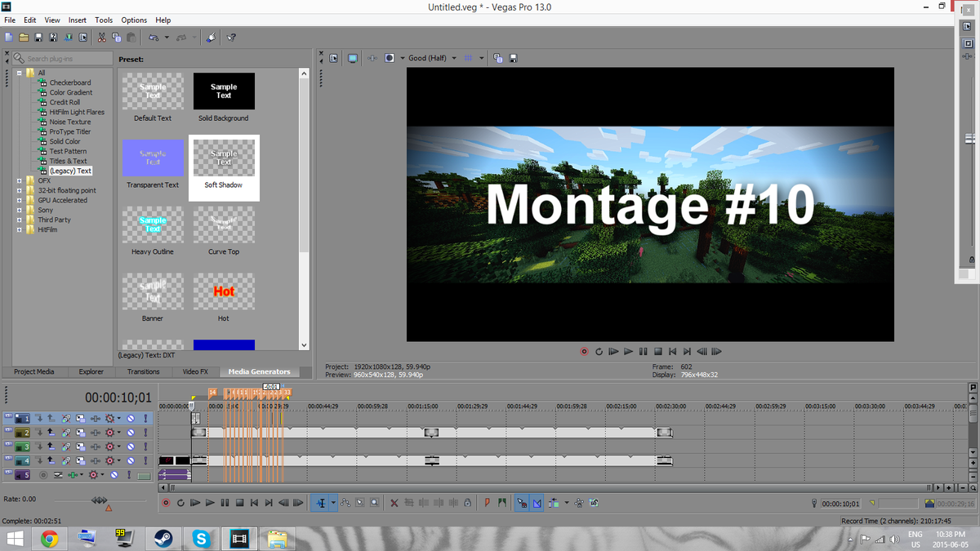Insert a region with the green flags icon
980x551 pixels.
click(x=501, y=503)
